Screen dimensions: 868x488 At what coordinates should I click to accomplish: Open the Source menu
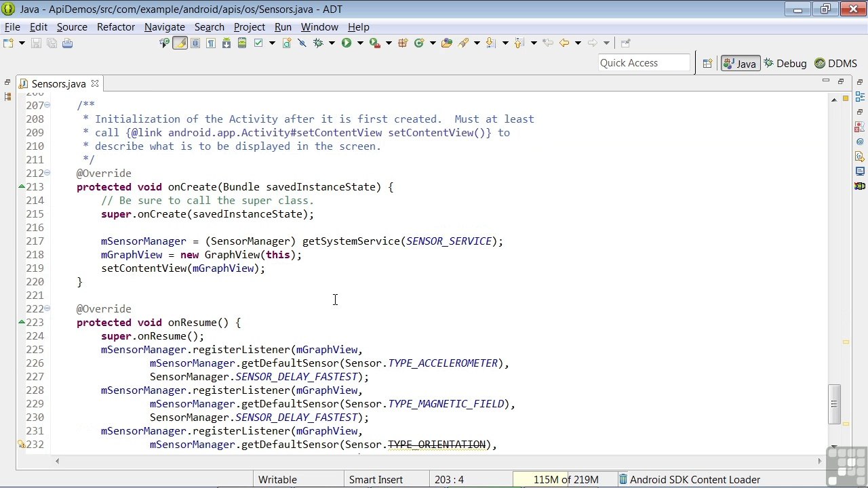(72, 27)
